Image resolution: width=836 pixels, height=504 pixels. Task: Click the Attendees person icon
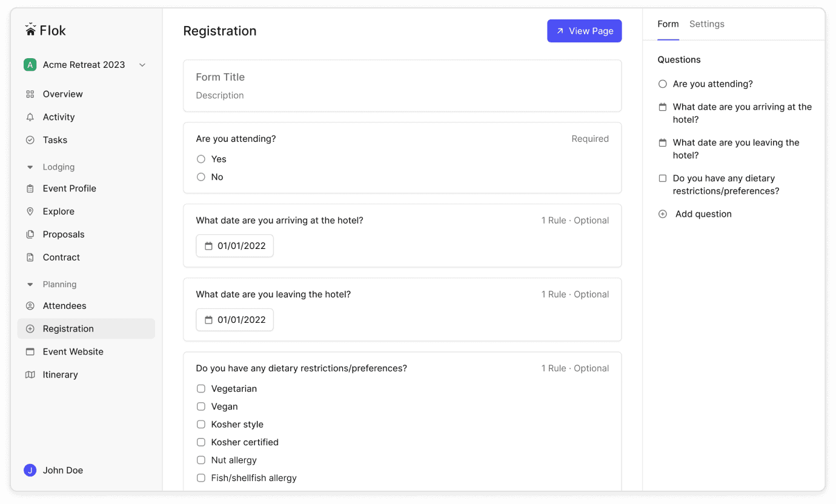[30, 306]
